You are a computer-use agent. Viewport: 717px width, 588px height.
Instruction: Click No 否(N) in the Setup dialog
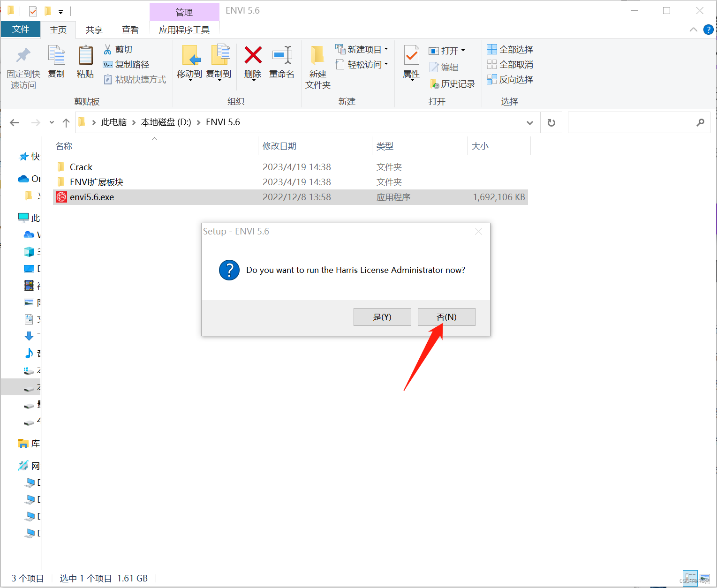coord(446,317)
